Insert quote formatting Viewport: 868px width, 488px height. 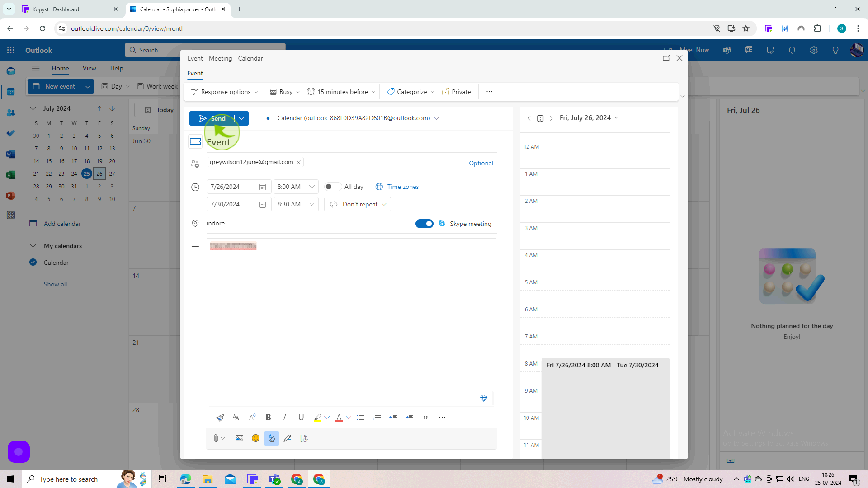coord(426,418)
